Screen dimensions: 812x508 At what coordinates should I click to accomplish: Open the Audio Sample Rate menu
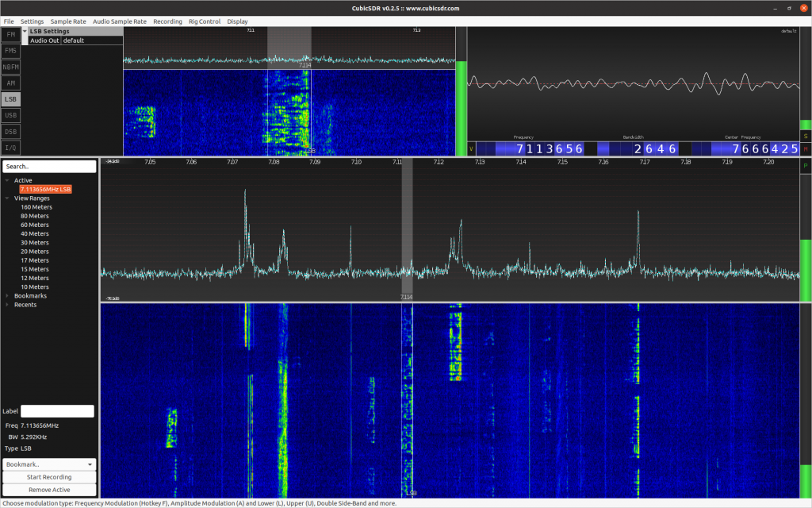point(120,21)
